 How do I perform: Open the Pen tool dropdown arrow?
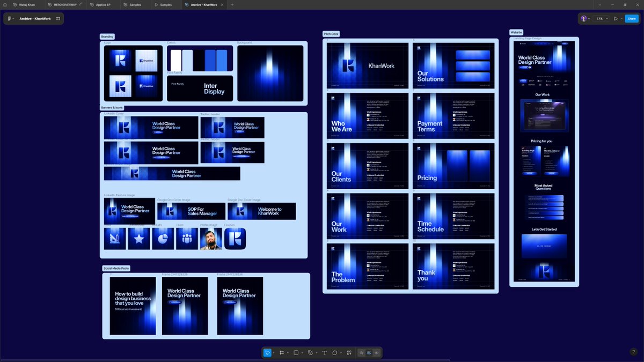[317, 353]
